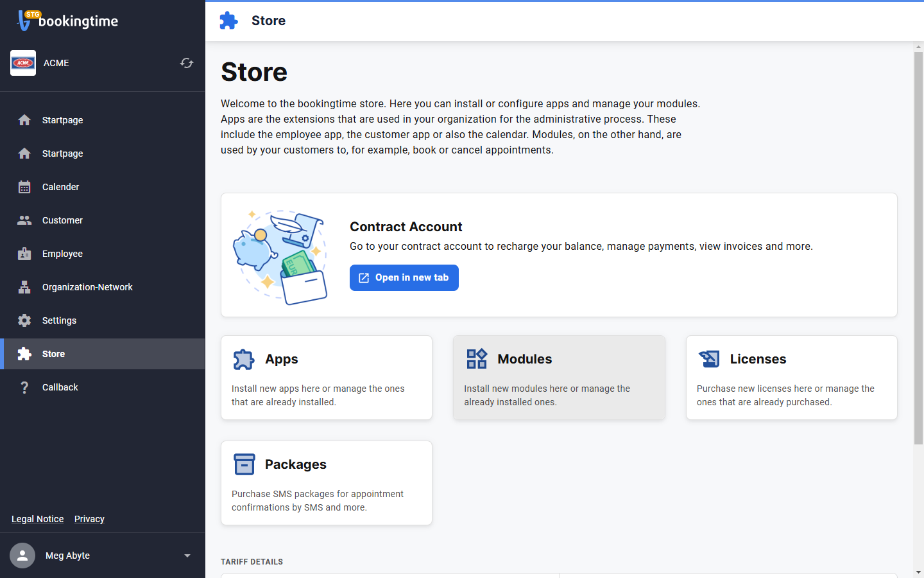Viewport: 924px width, 578px height.
Task: Click the ACME organization logo
Action: click(23, 63)
